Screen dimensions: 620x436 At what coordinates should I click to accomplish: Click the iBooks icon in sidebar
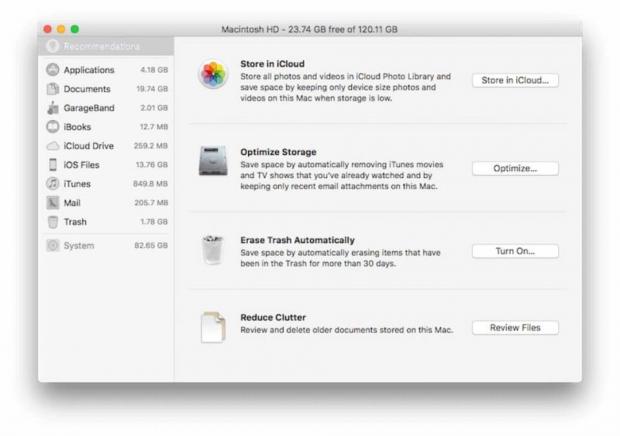click(x=53, y=127)
